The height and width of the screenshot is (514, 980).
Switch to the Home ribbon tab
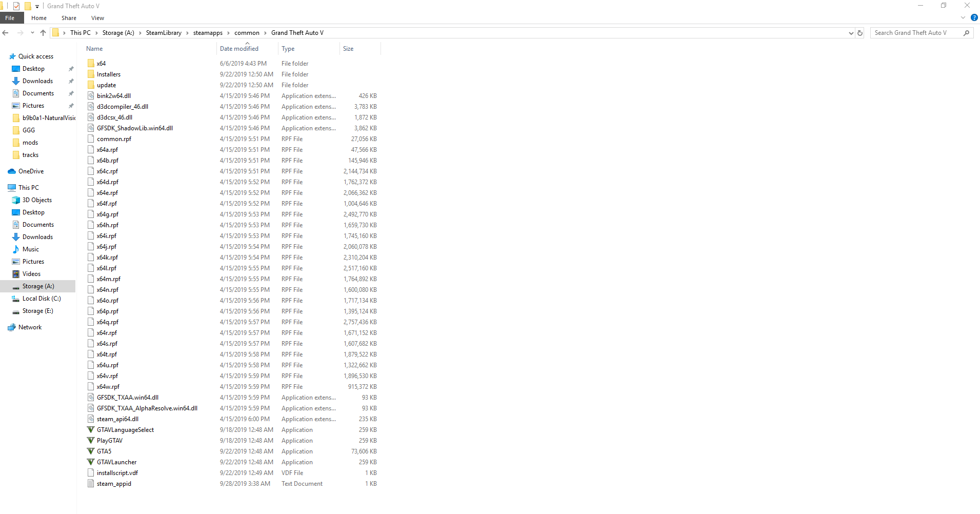pyautogui.click(x=39, y=18)
